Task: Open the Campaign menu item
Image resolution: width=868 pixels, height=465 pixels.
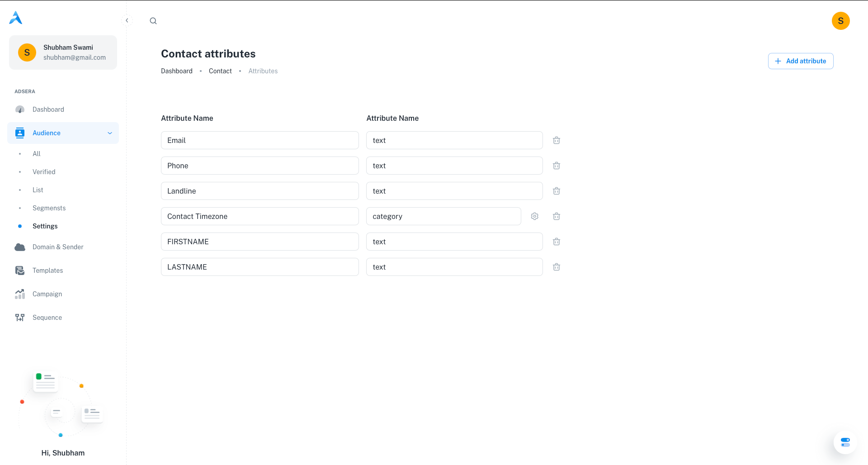Action: click(x=47, y=294)
